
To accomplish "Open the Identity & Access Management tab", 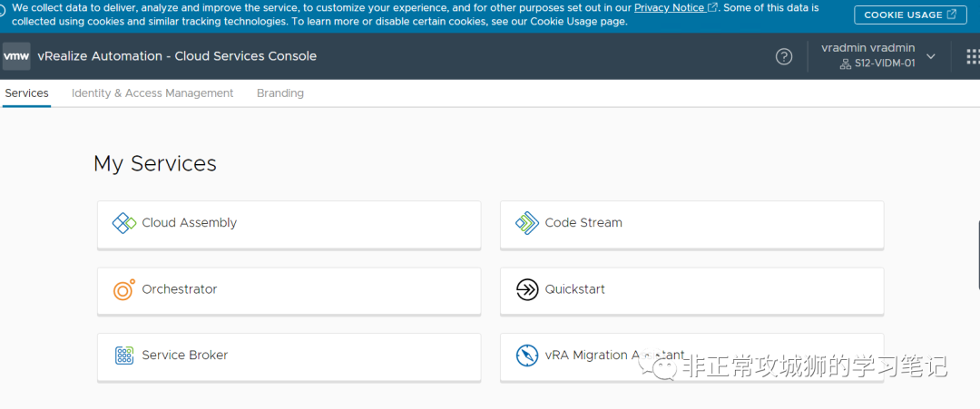I will coord(152,93).
